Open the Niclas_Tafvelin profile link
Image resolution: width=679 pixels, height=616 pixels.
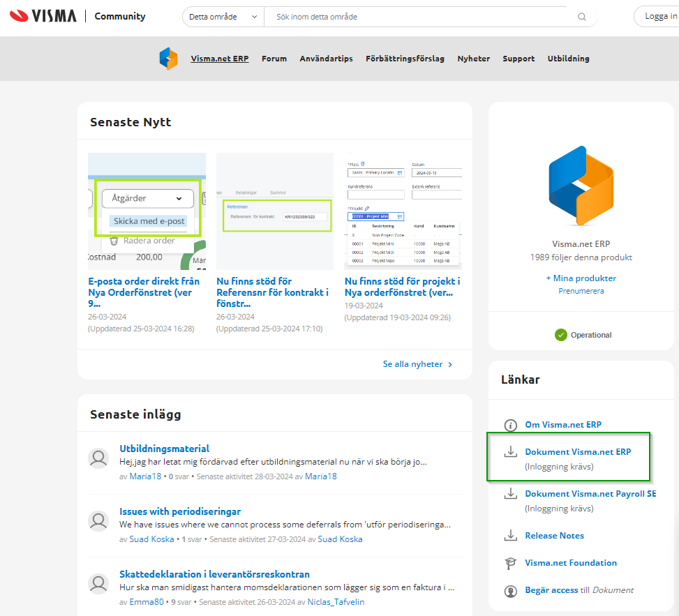pyautogui.click(x=336, y=602)
